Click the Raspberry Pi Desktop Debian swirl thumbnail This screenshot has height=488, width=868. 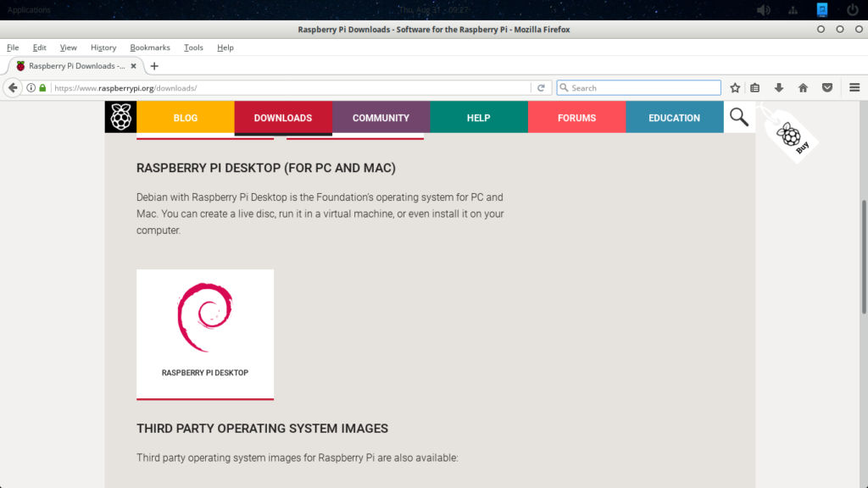pyautogui.click(x=205, y=317)
